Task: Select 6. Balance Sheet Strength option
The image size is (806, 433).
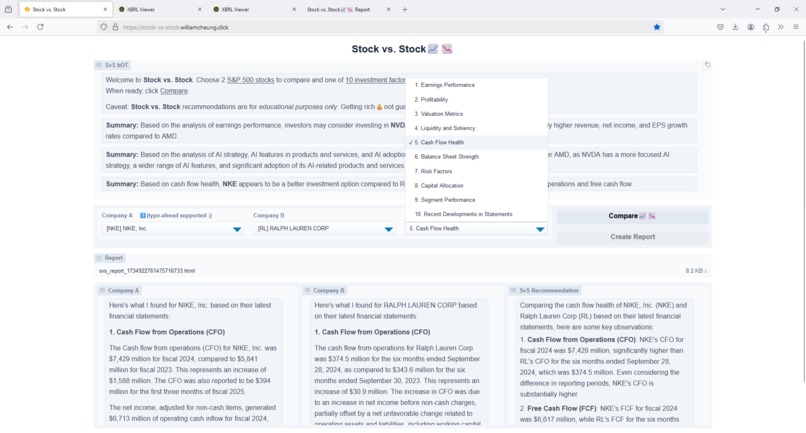Action: [477, 157]
